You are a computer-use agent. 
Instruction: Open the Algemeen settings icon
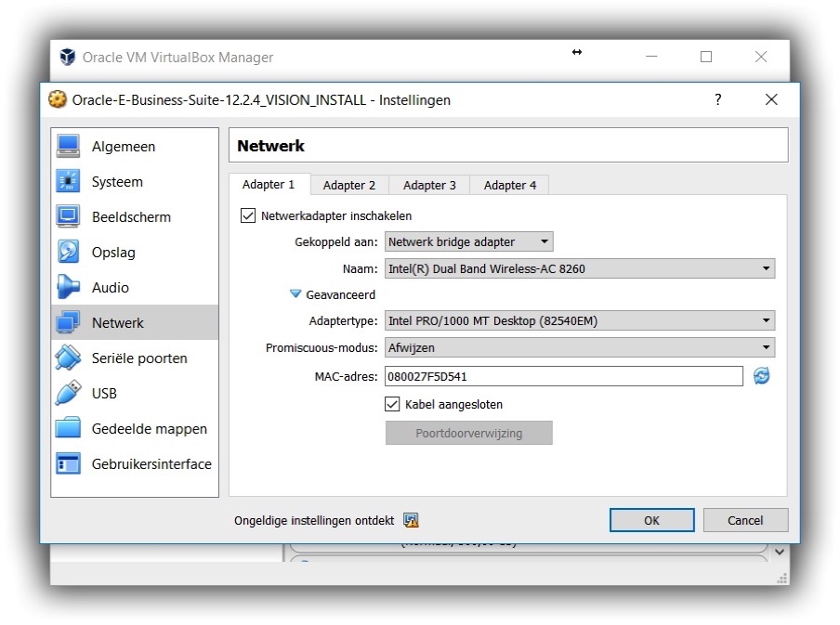68,146
